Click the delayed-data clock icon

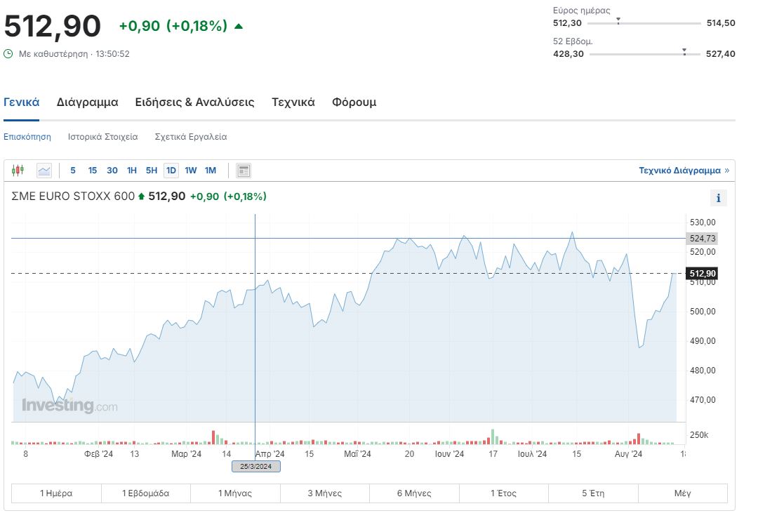[8, 53]
